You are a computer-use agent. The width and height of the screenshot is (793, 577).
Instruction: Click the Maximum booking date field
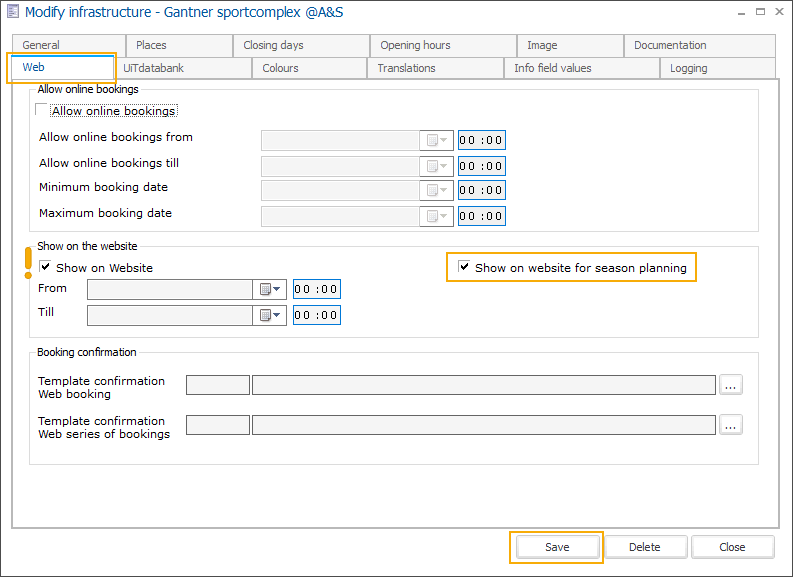pyautogui.click(x=340, y=216)
